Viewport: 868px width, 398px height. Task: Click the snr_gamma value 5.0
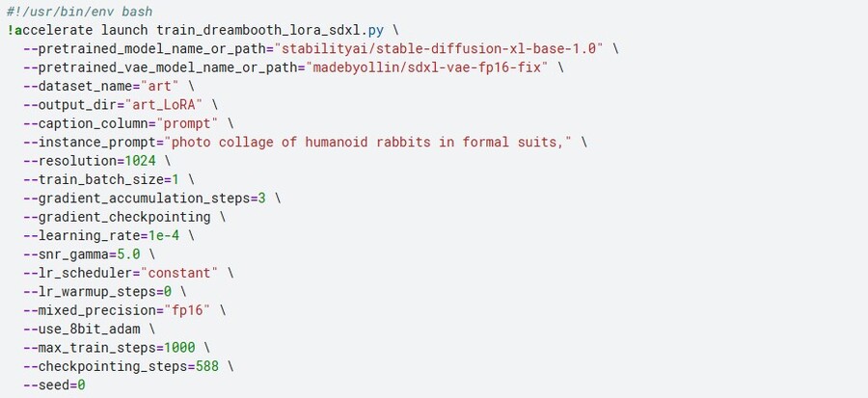(128, 254)
